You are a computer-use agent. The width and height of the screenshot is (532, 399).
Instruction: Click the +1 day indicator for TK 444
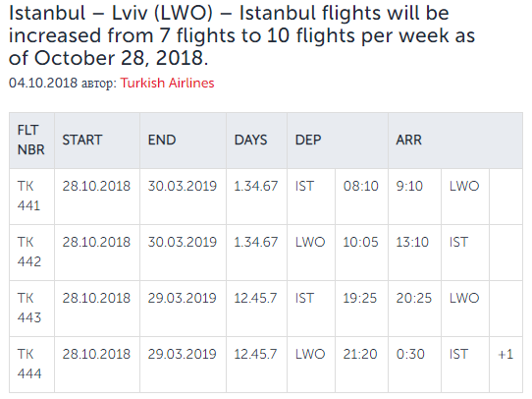(505, 354)
